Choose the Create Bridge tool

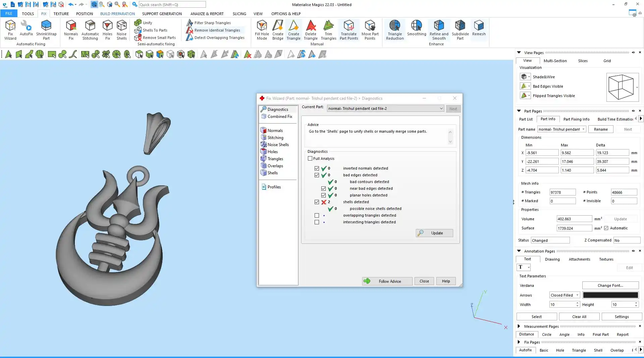coord(277,30)
